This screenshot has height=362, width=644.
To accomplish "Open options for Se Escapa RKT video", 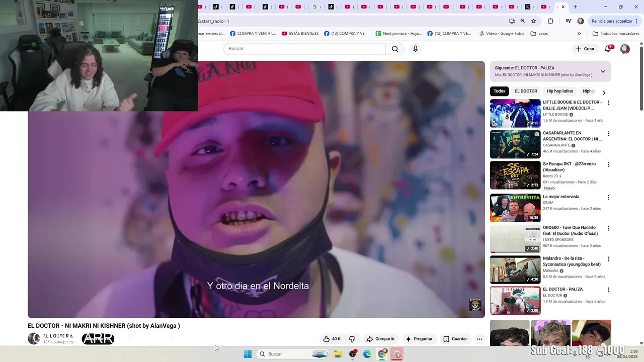I will [608, 164].
